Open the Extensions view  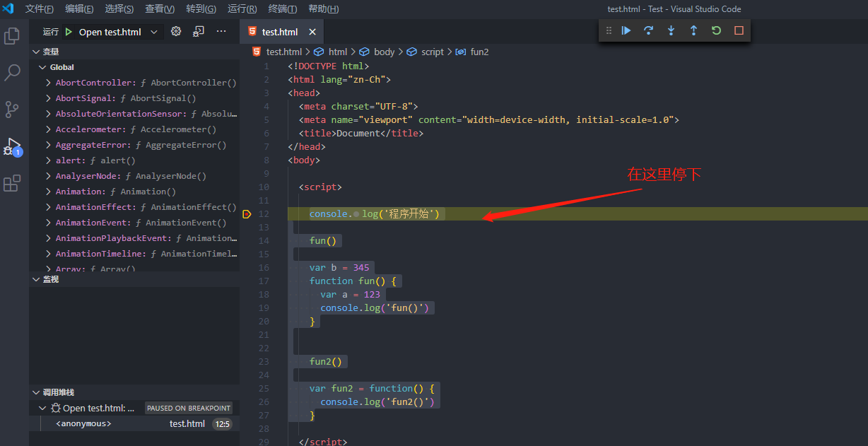coord(12,184)
